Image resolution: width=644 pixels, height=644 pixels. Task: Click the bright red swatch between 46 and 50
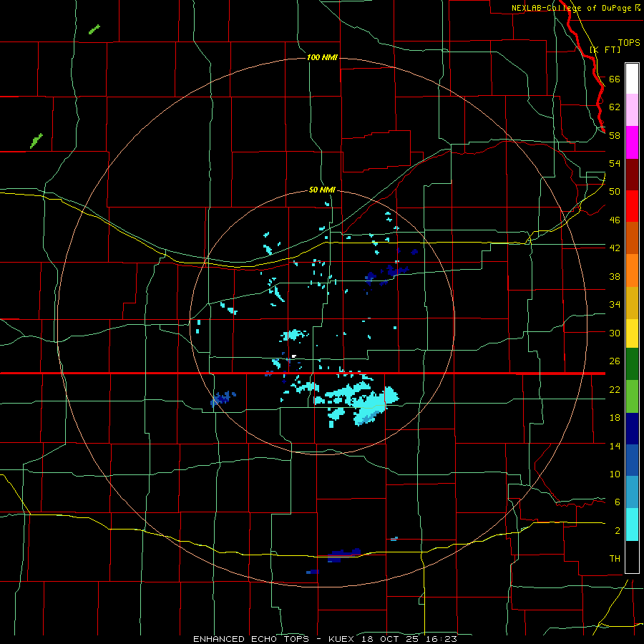pyautogui.click(x=632, y=206)
